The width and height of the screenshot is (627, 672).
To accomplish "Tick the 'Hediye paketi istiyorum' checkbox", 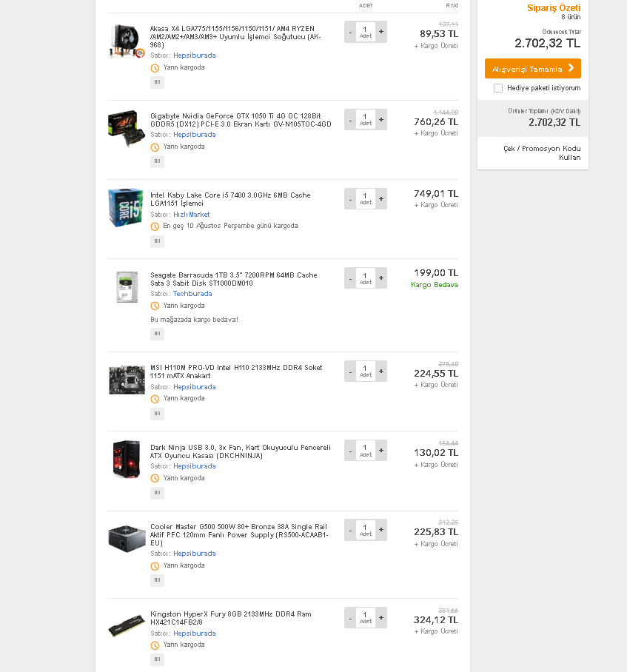I will pos(498,88).
